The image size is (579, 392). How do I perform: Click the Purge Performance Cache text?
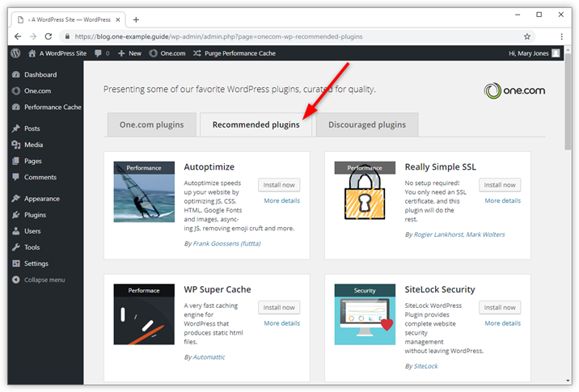(240, 53)
